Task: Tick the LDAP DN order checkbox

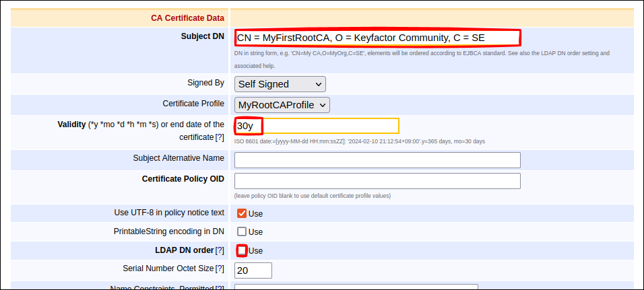Action: [x=242, y=250]
